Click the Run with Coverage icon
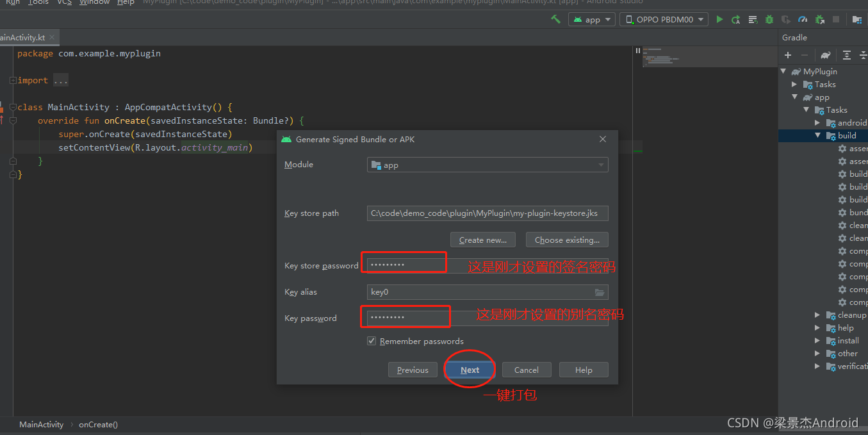This screenshot has width=868, height=435. point(786,19)
